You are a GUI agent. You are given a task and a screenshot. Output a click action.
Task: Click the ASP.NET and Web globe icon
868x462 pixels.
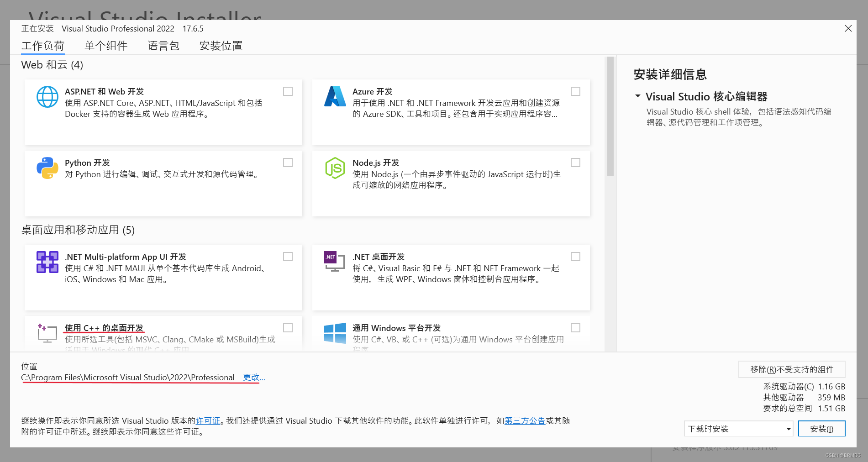[47, 97]
